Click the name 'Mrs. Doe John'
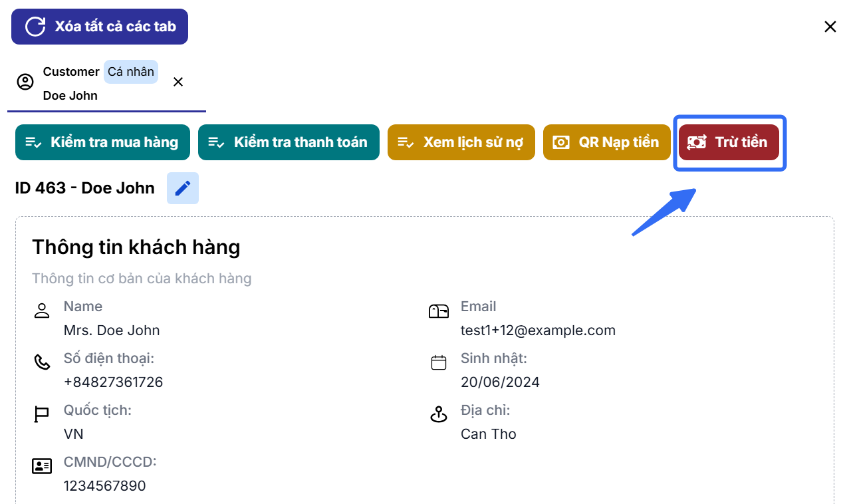The image size is (847, 504). pos(112,330)
